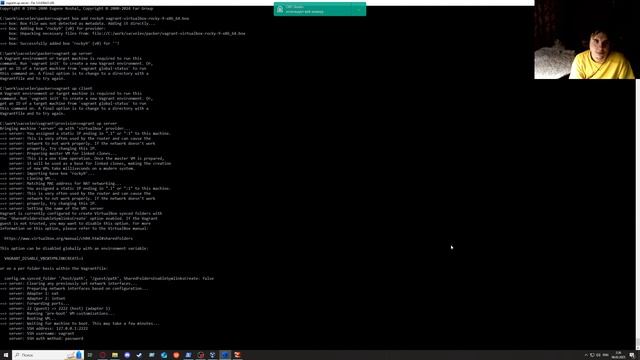640x360 pixels.
Task: Click the taskbar search box
Action: click(48, 355)
